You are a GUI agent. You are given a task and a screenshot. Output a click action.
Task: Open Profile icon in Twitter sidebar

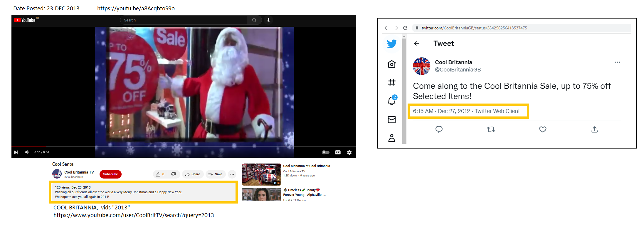392,138
